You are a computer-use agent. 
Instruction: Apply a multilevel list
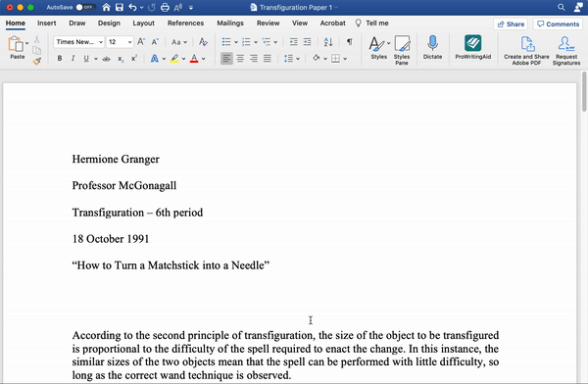[x=266, y=41]
